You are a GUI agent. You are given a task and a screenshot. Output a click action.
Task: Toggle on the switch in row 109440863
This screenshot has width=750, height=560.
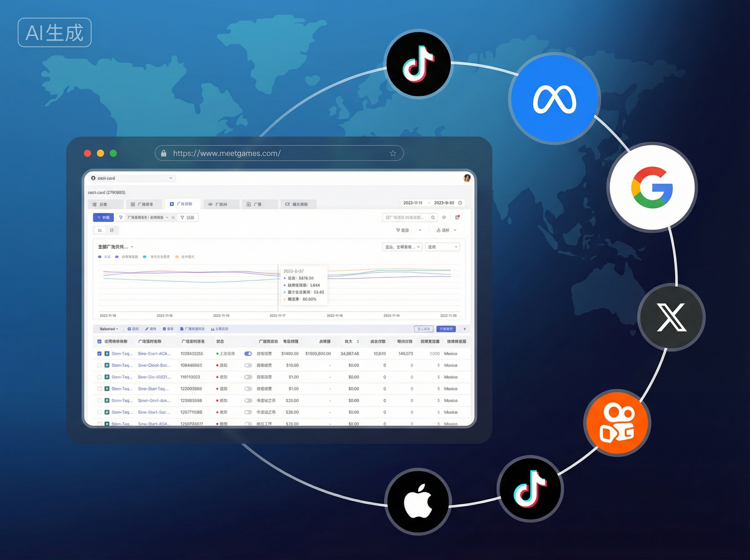click(248, 365)
